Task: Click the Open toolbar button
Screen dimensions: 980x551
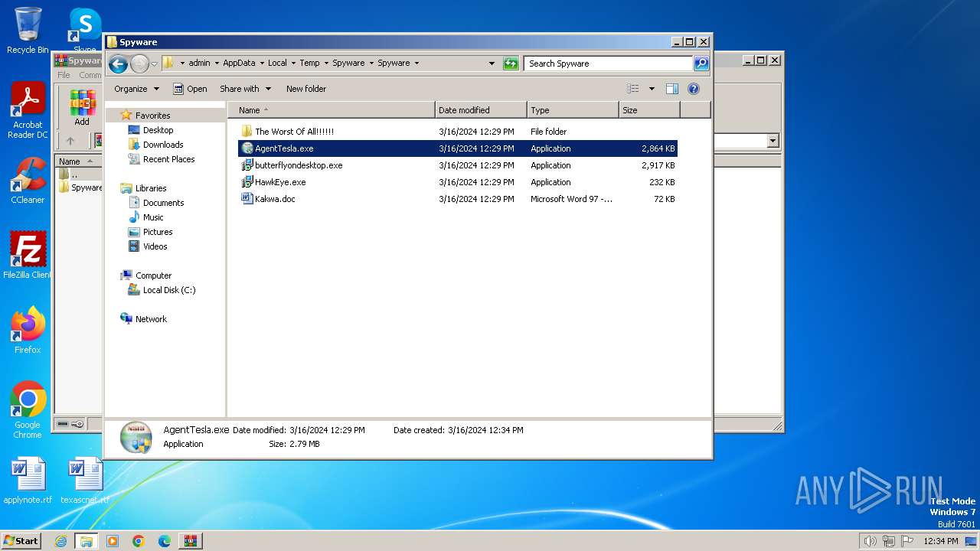Action: click(x=190, y=89)
